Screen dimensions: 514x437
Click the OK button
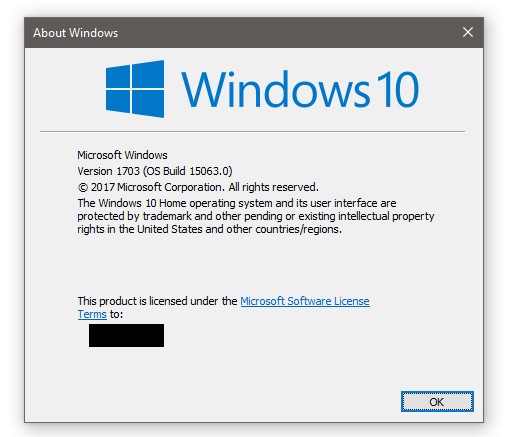coord(437,402)
